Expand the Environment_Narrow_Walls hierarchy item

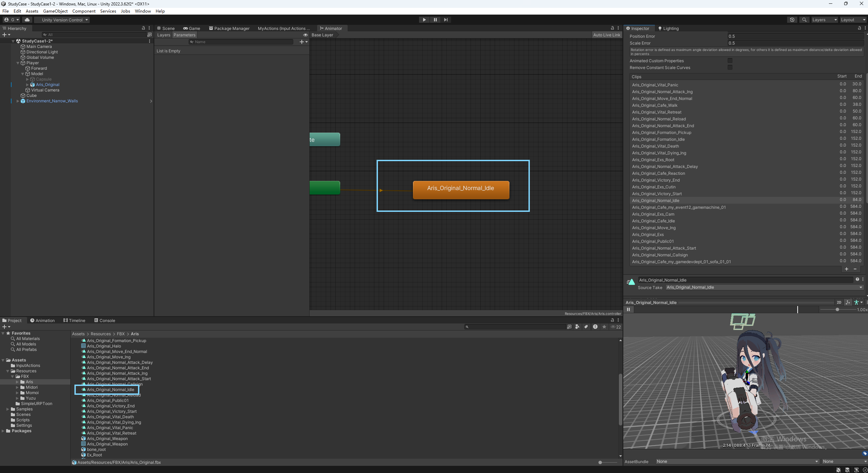tap(18, 101)
